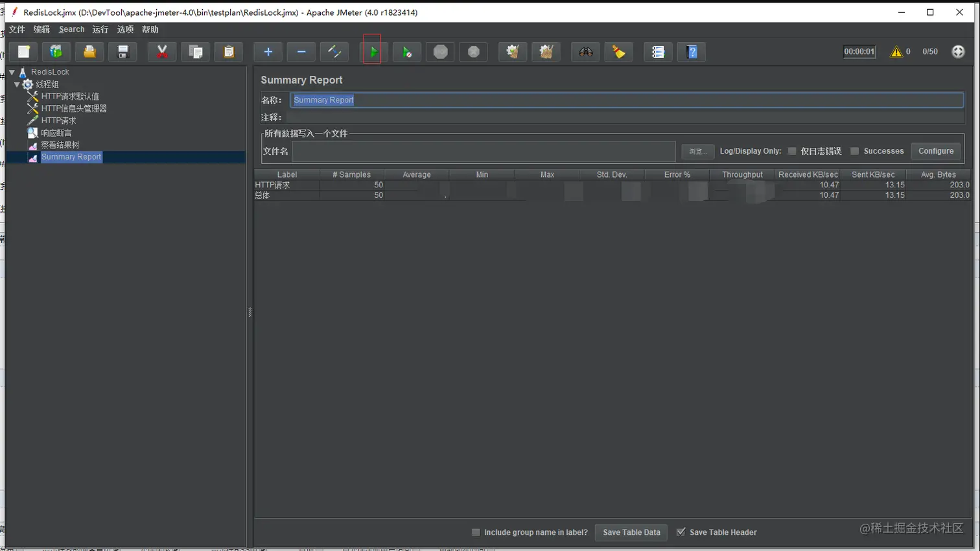980x551 pixels.
Task: Select 察看结果树 in the tree
Action: [60, 145]
